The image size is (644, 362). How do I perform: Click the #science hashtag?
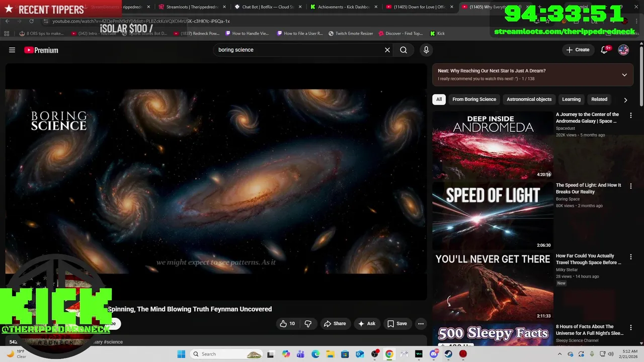pyautogui.click(x=113, y=342)
